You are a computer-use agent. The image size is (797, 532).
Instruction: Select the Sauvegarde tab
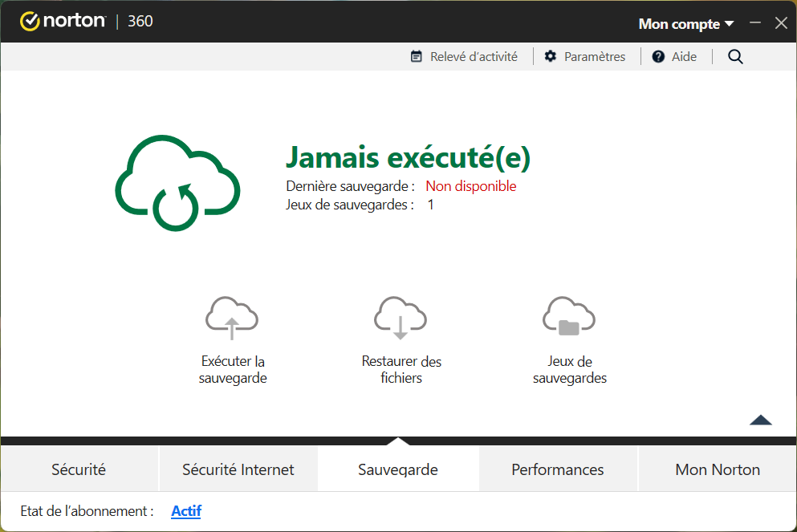point(398,469)
